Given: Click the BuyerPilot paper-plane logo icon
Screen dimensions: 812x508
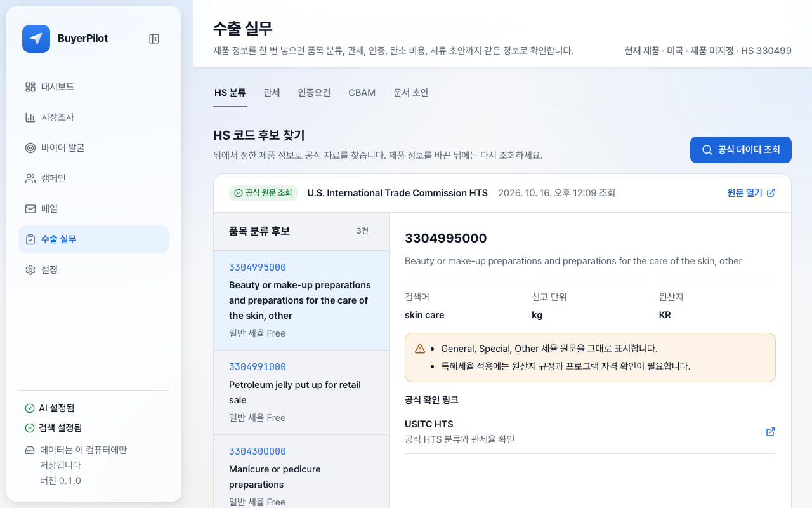Looking at the screenshot, I should coord(36,39).
